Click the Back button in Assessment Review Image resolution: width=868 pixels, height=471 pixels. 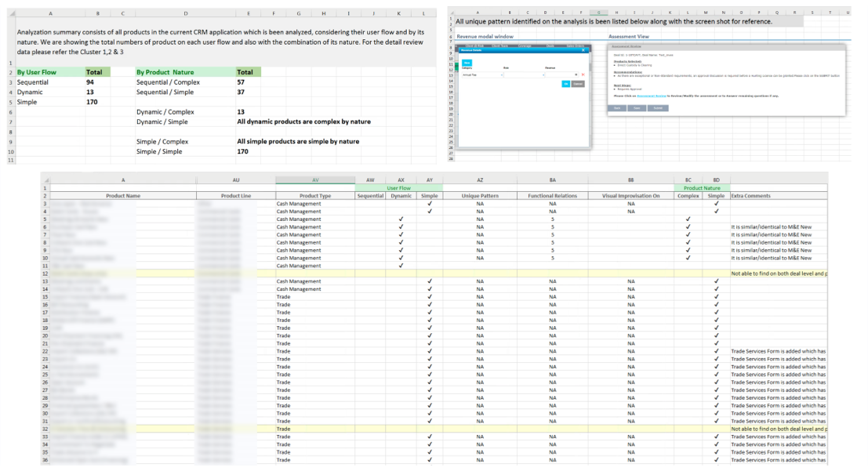(x=617, y=107)
